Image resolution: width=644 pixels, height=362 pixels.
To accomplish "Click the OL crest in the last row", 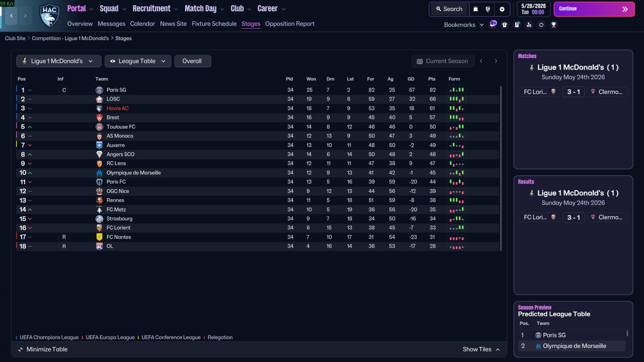I will [99, 246].
